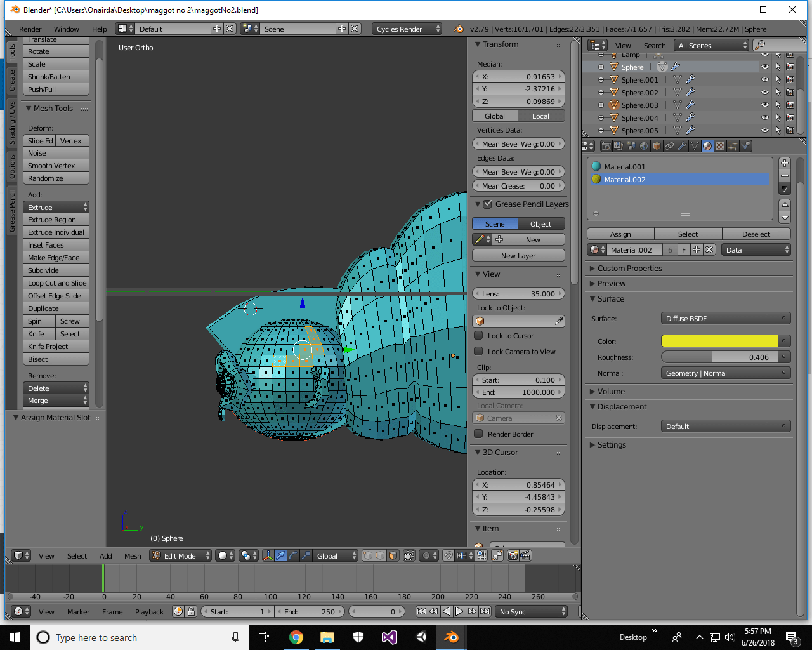Open the Marker menu in timeline
The image size is (812, 650).
coord(78,612)
